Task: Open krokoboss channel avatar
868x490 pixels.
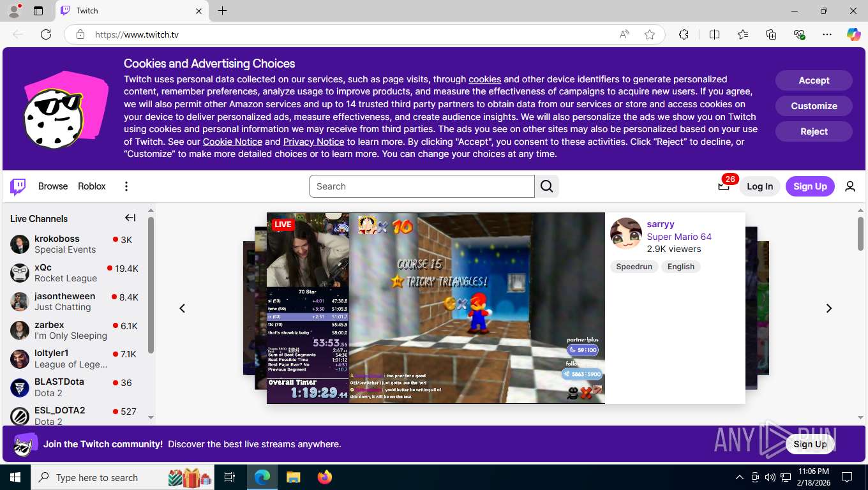Action: coord(20,244)
